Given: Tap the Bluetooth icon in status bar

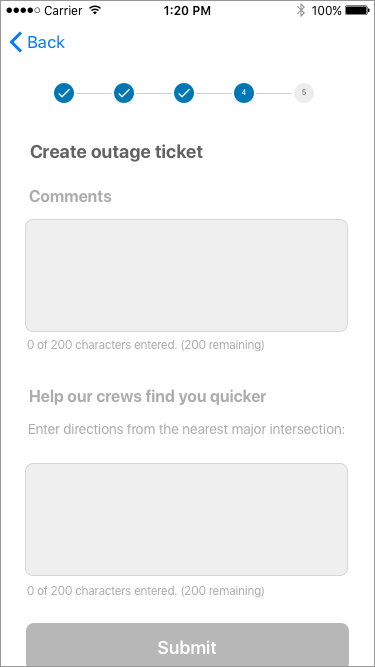Looking at the screenshot, I should [301, 10].
